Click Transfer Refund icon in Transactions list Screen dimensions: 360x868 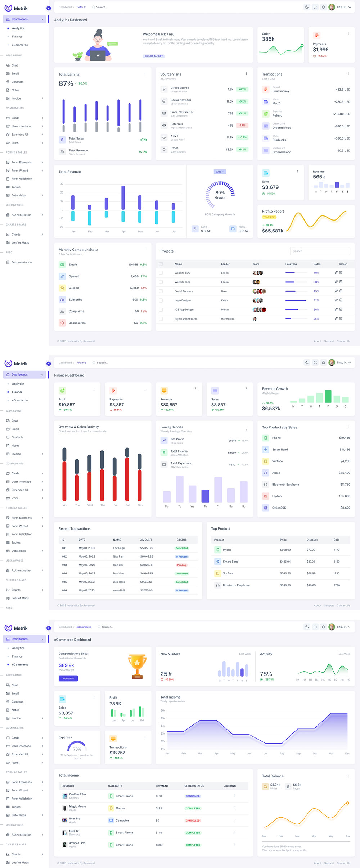click(266, 114)
